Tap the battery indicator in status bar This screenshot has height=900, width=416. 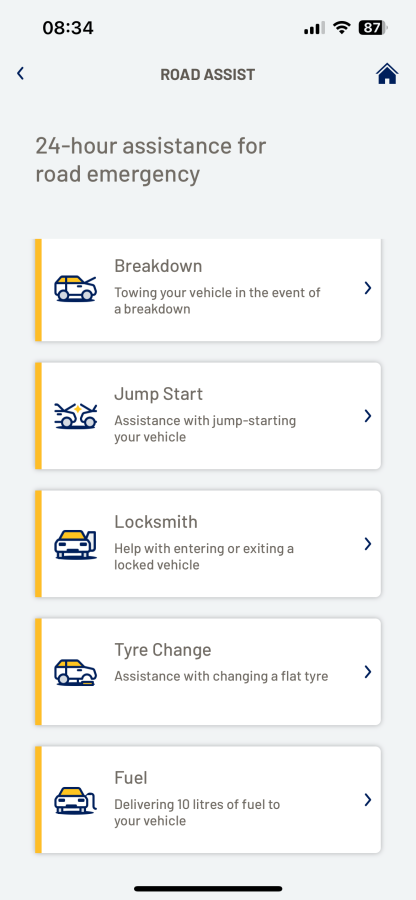[x=374, y=27]
